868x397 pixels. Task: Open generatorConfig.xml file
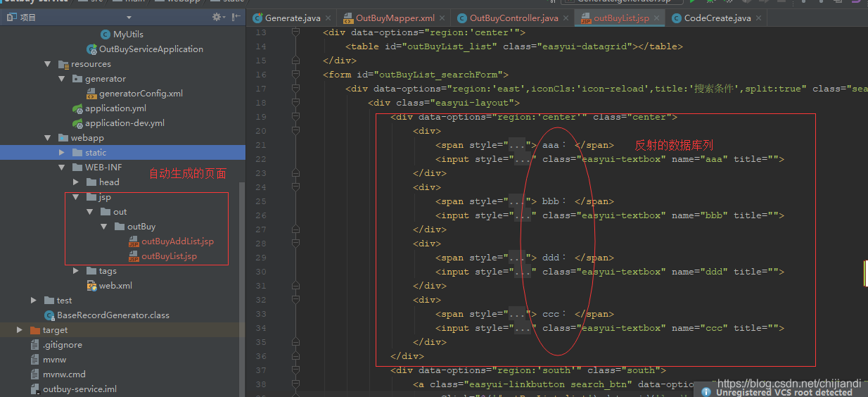coord(141,94)
